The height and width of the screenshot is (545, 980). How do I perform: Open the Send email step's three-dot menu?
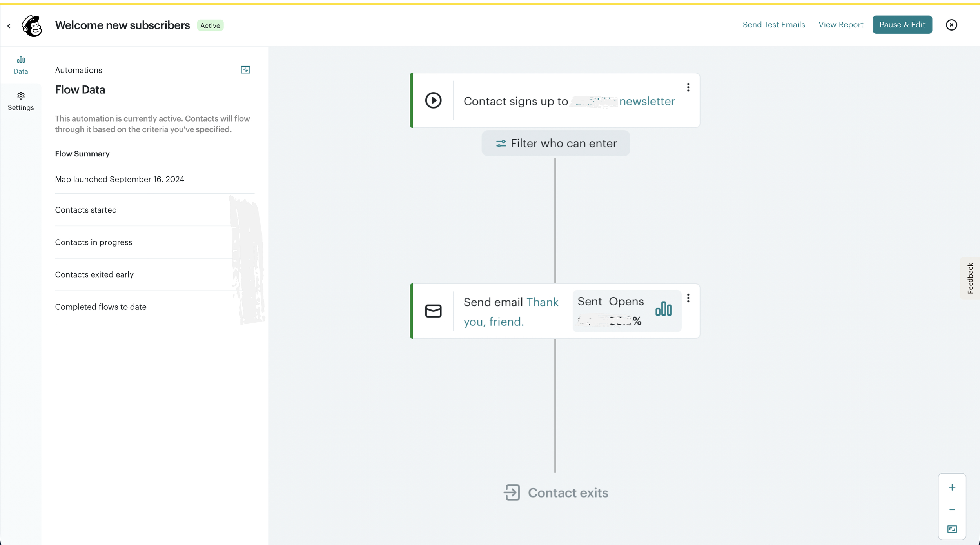pyautogui.click(x=688, y=298)
